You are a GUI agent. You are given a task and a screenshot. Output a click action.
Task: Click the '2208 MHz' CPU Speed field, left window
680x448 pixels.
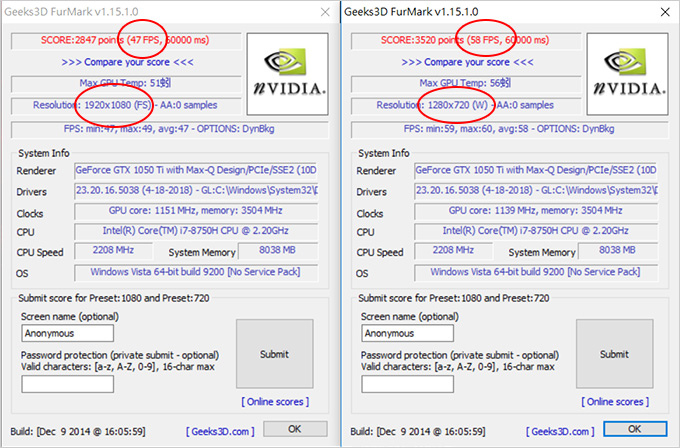pyautogui.click(x=114, y=251)
